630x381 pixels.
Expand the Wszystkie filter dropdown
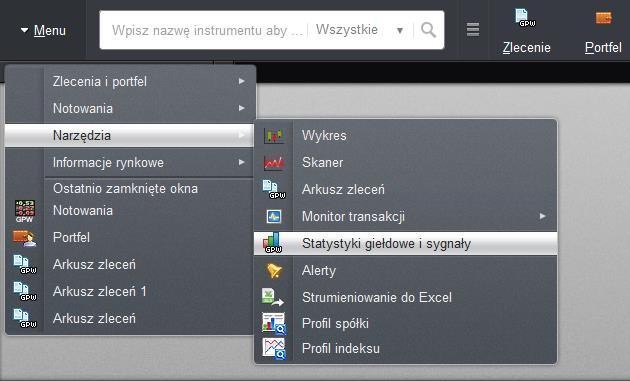[360, 30]
